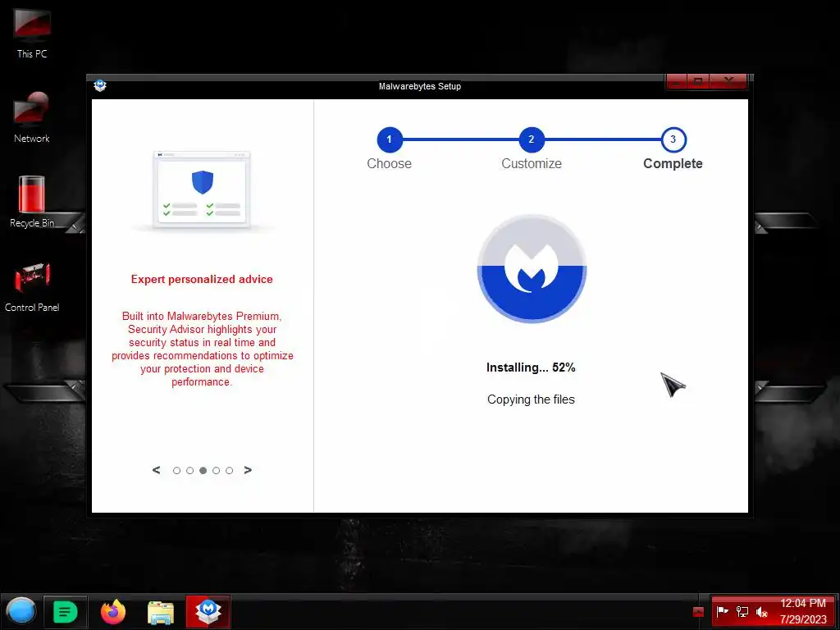Select the second carousel dot
Image resolution: width=840 pixels, height=630 pixels.
point(189,470)
